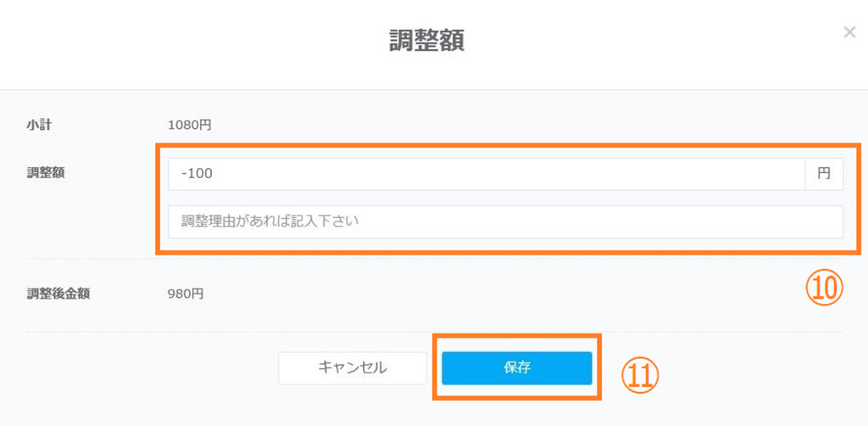Click the 調整額 dialog title heading
The height and width of the screenshot is (426, 868).
[426, 41]
